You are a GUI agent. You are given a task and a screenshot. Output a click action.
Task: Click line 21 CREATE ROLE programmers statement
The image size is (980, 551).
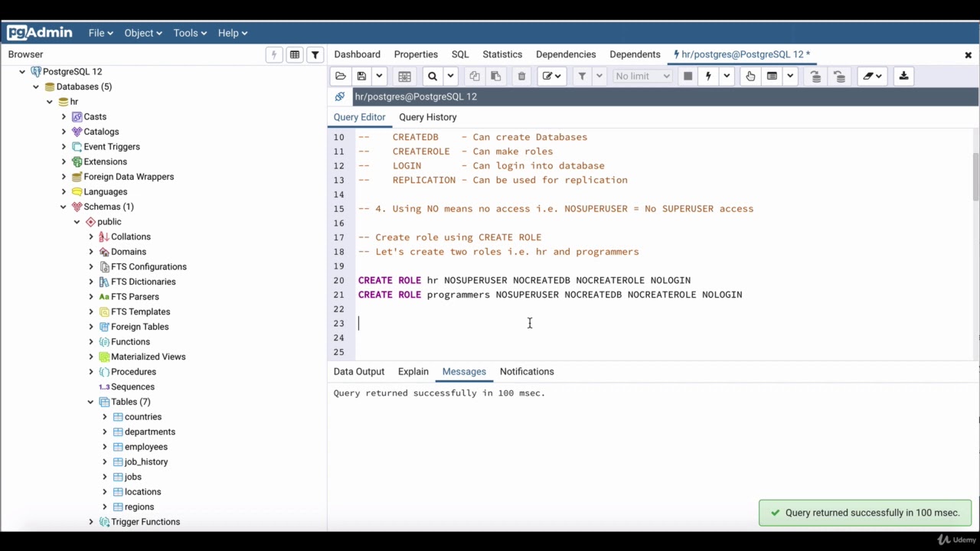[550, 295]
